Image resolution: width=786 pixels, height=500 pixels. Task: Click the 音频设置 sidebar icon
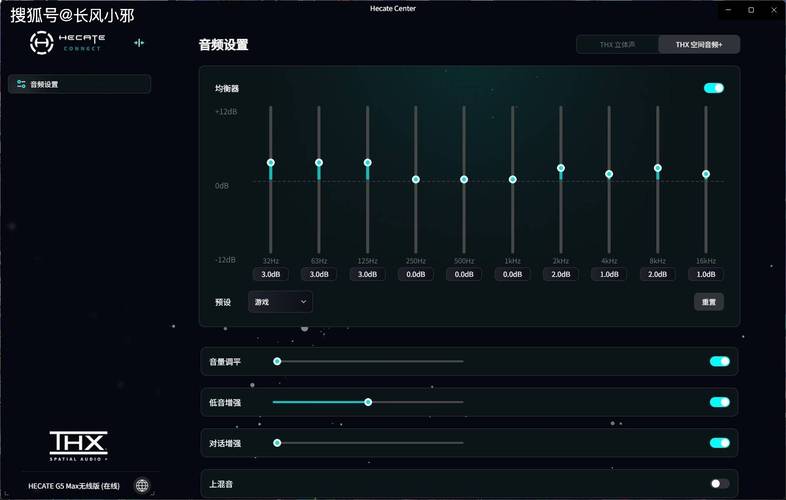click(x=21, y=85)
